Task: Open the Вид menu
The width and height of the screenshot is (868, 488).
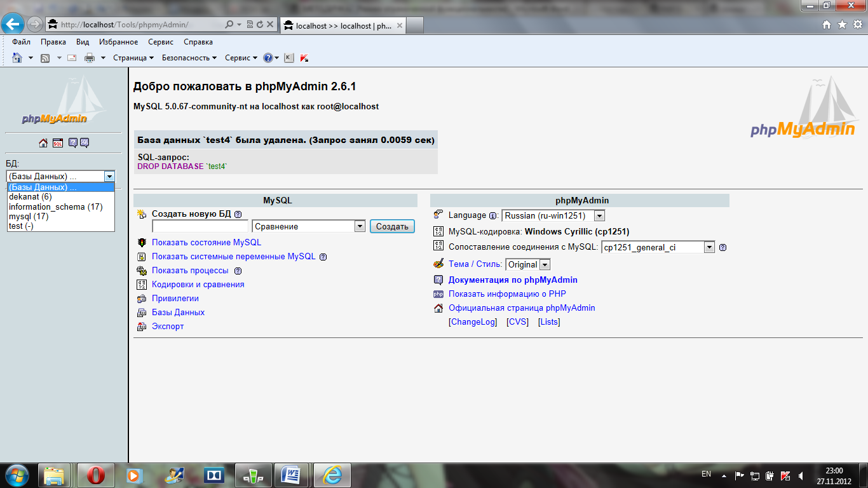Action: (83, 42)
